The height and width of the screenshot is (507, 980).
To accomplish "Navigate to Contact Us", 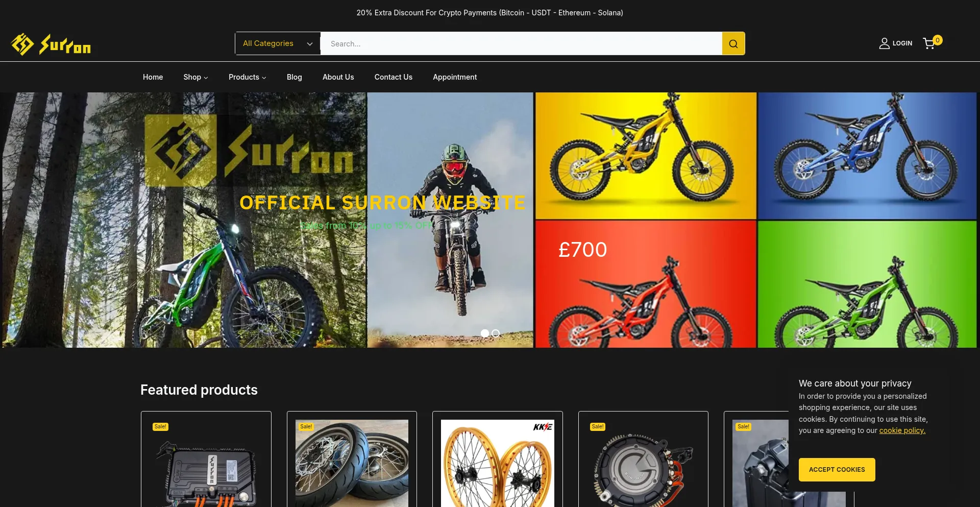I will coord(394,77).
